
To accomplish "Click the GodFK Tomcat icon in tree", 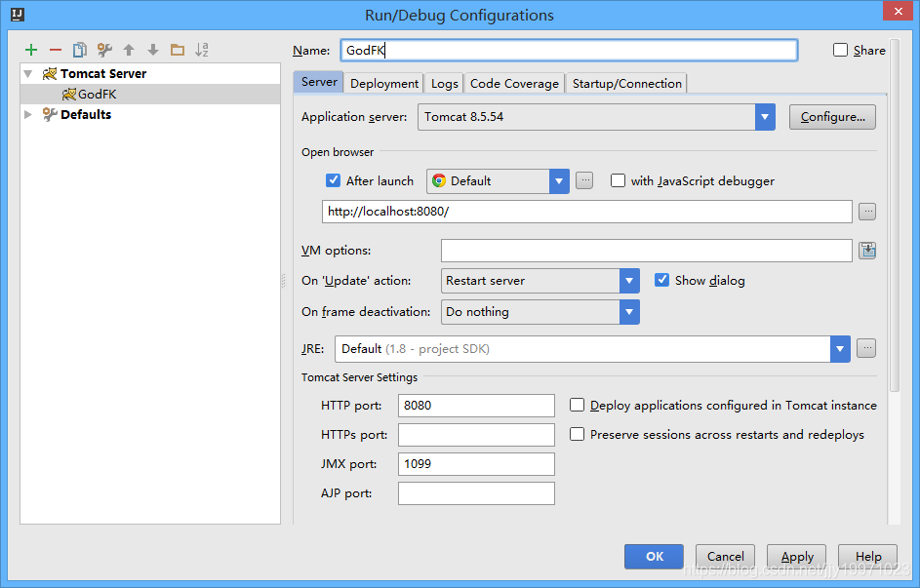I will [x=69, y=94].
